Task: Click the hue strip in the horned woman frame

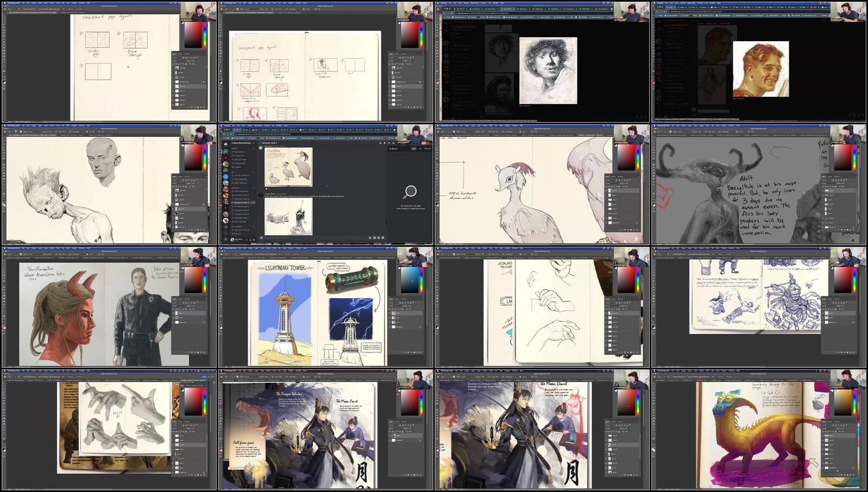Action: (x=205, y=280)
